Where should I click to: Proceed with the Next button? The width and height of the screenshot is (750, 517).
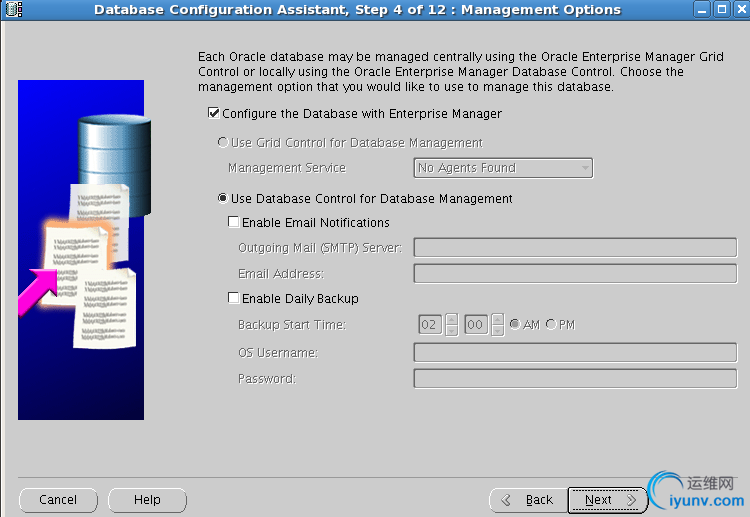[x=607, y=500]
